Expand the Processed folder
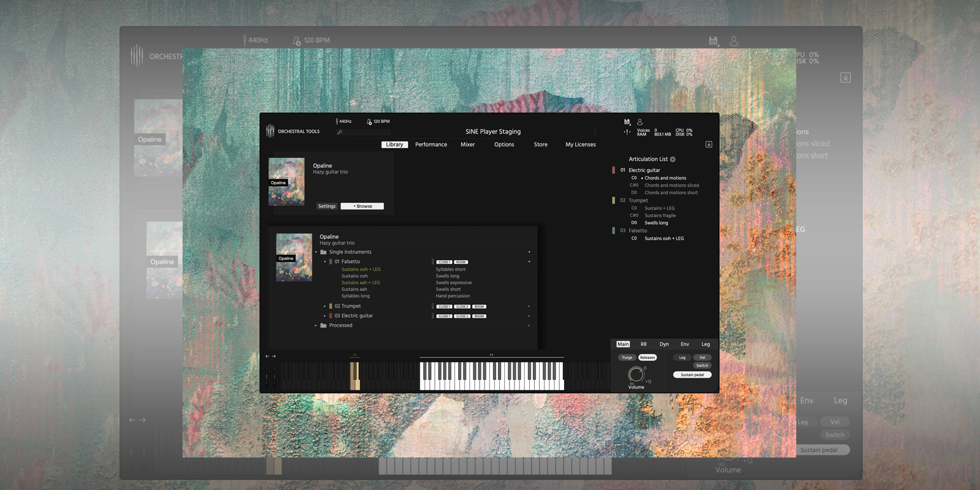Viewport: 980px width, 490px height. (316, 325)
